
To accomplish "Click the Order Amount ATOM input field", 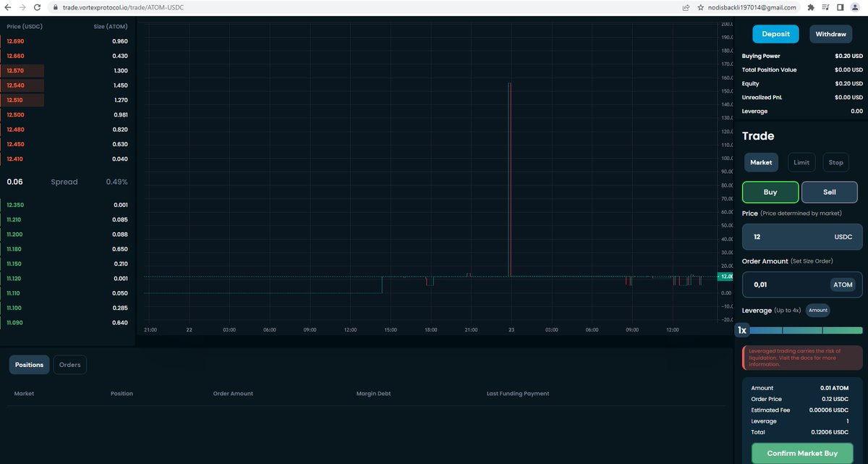I will (x=802, y=284).
